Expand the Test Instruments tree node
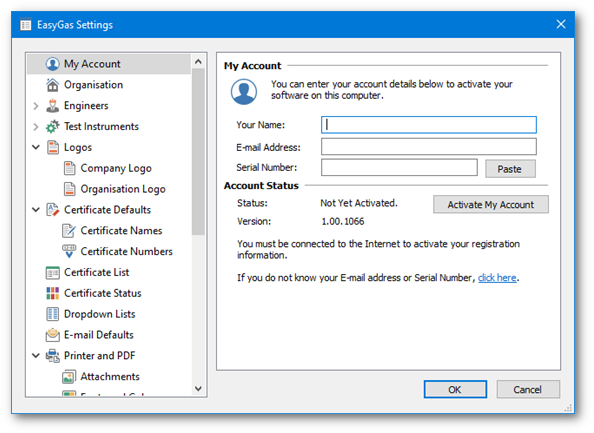 click(x=36, y=127)
